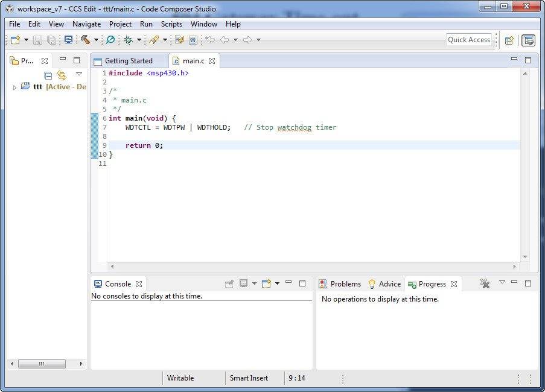545x392 pixels.
Task: Open the Navigate menu
Action: click(86, 24)
